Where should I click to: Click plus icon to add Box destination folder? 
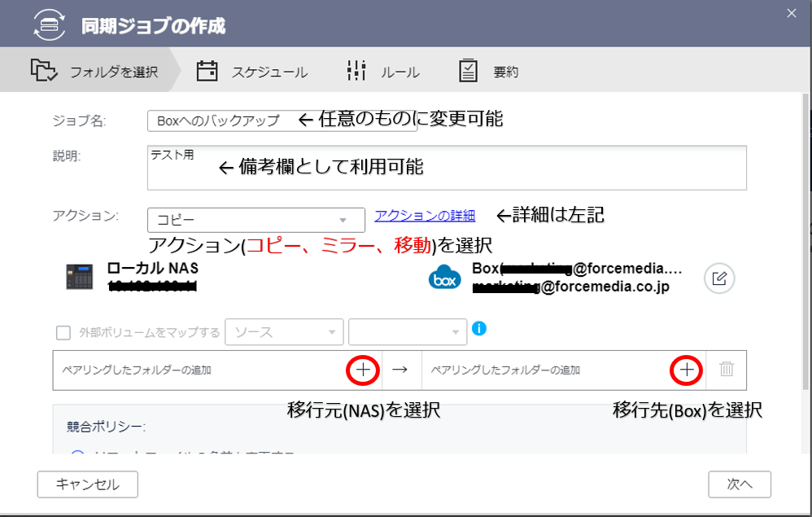pyautogui.click(x=687, y=370)
